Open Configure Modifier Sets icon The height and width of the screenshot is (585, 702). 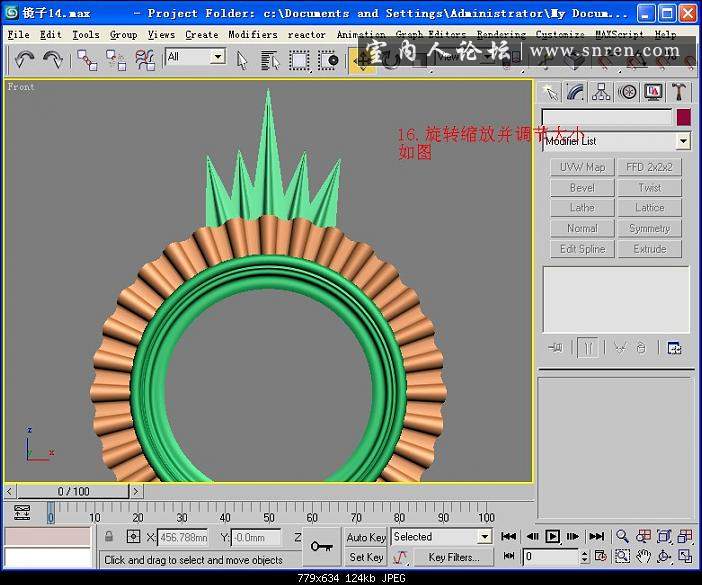pyautogui.click(x=674, y=347)
